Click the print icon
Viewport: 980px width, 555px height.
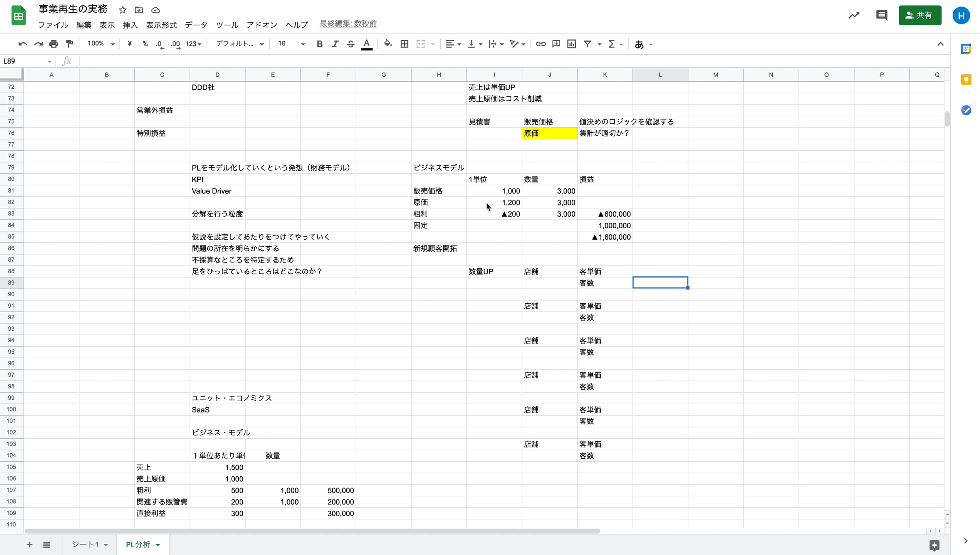pyautogui.click(x=54, y=44)
